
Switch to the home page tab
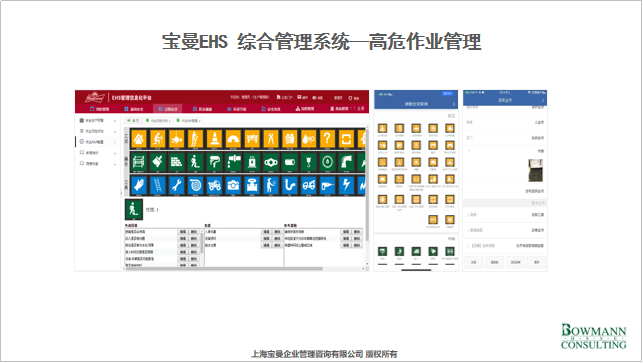point(133,121)
